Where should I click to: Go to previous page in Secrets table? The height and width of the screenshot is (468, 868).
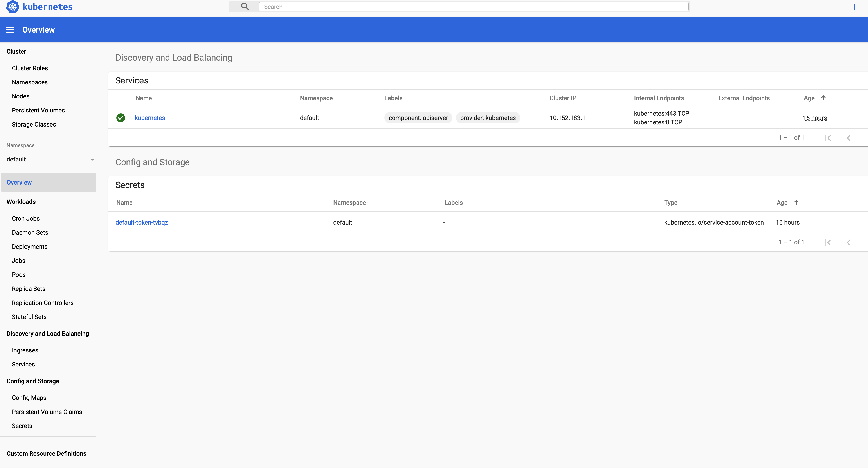[848, 242]
